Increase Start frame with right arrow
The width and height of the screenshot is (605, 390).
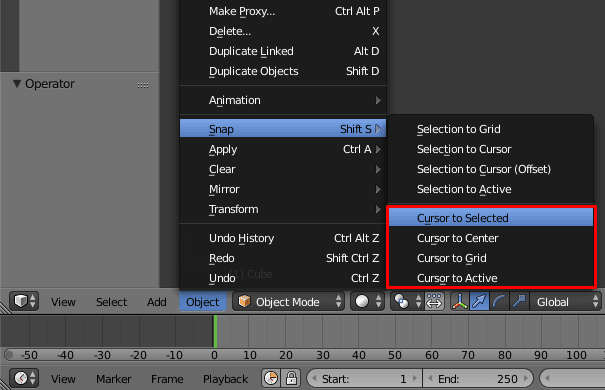(415, 378)
